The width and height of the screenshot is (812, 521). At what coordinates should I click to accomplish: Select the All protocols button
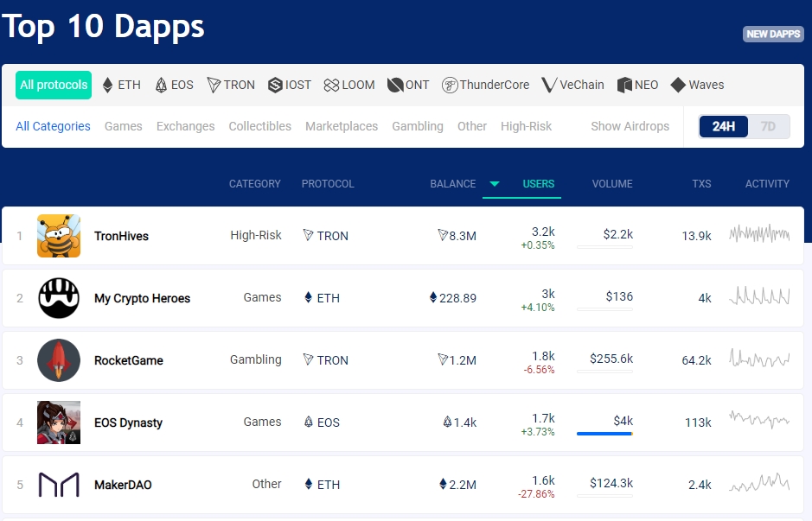pyautogui.click(x=54, y=85)
